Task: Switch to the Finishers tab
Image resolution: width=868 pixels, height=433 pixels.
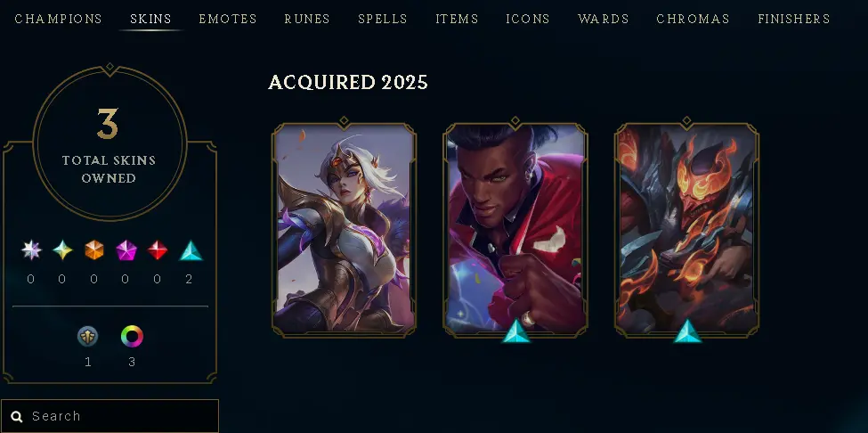Action: tap(794, 19)
